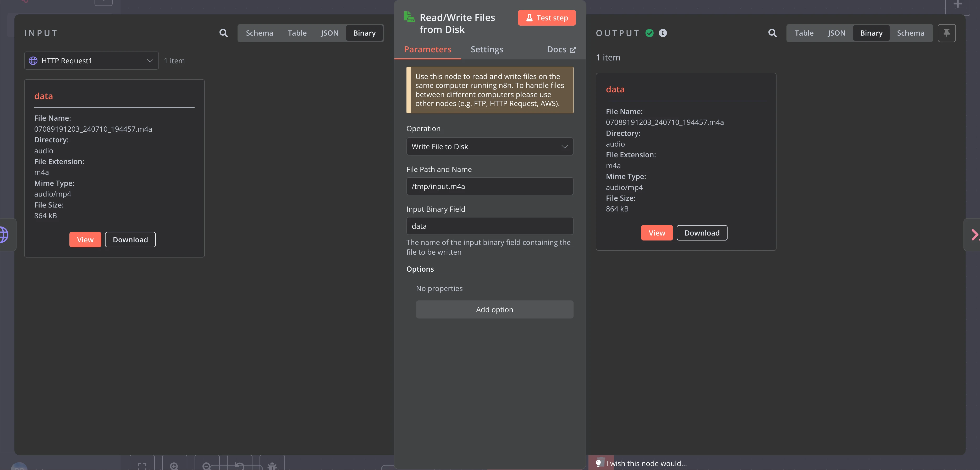This screenshot has width=980, height=470.
Task: Click 'I wish this node would...' feedback
Action: (x=646, y=463)
